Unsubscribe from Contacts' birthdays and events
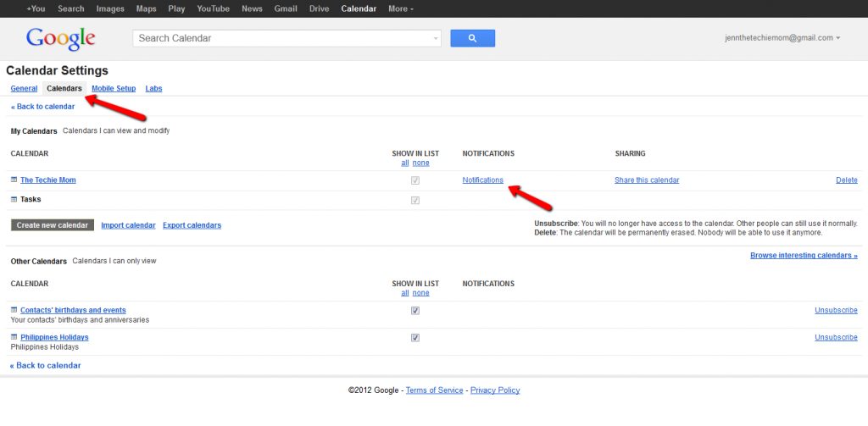This screenshot has width=868, height=426. click(836, 310)
